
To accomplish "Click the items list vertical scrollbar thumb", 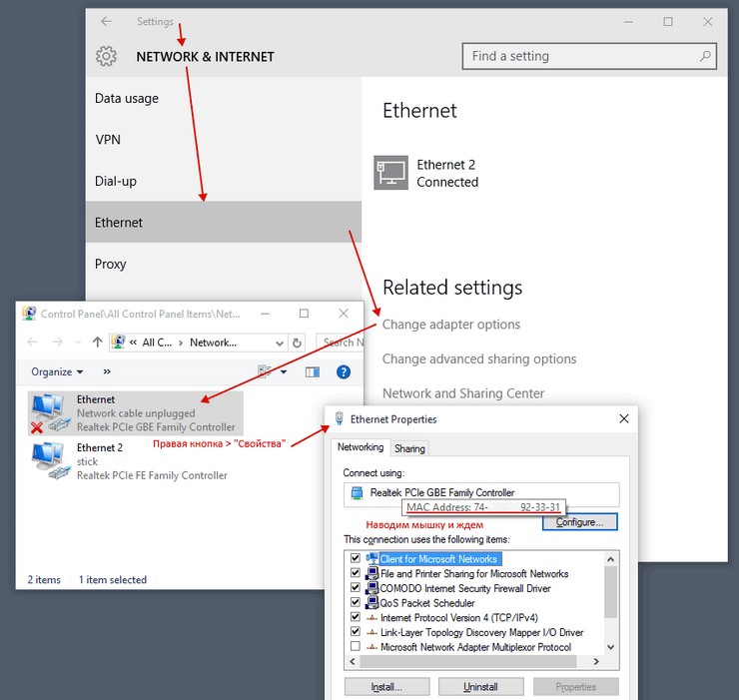I will 610,592.
